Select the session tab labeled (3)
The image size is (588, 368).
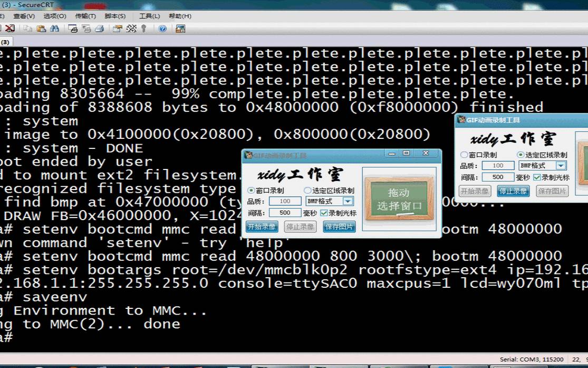point(5,42)
